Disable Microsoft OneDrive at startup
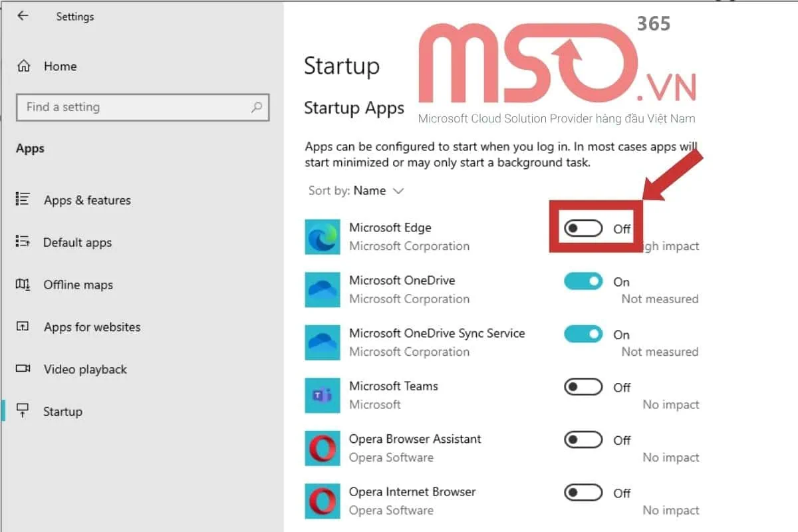This screenshot has width=798, height=532. coord(583,281)
